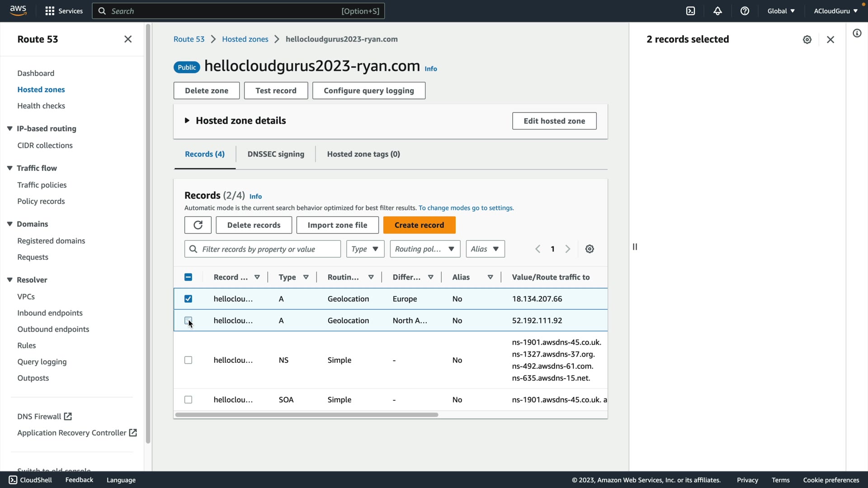Open the AWS Services grid menu
Image resolution: width=868 pixels, height=488 pixels.
50,11
